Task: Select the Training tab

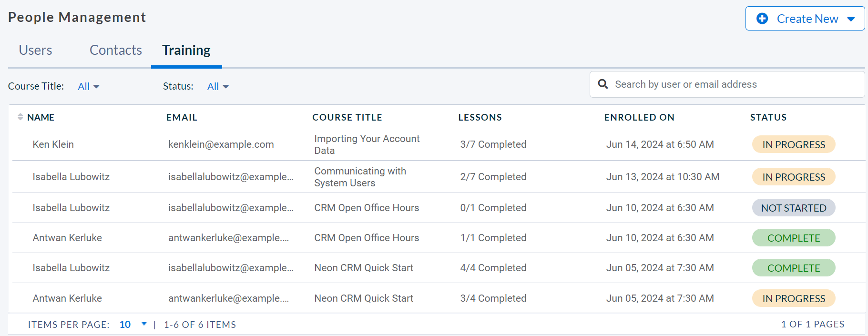Action: coord(186,50)
